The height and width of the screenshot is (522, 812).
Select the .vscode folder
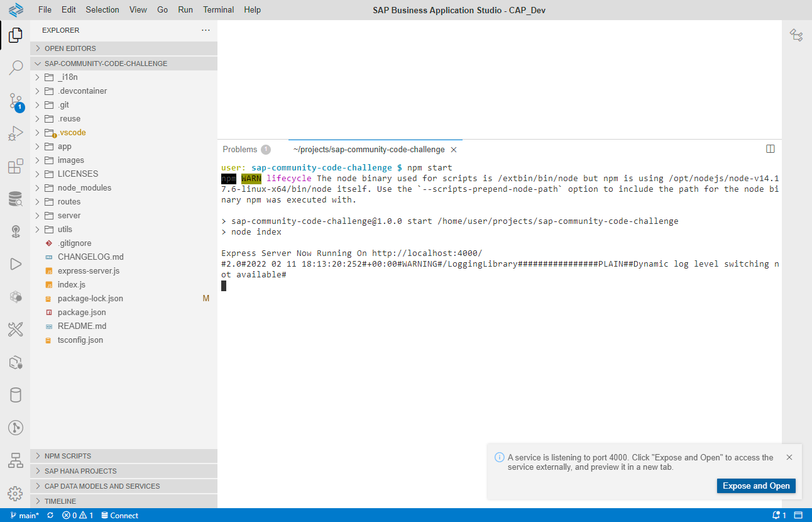pyautogui.click(x=124, y=133)
